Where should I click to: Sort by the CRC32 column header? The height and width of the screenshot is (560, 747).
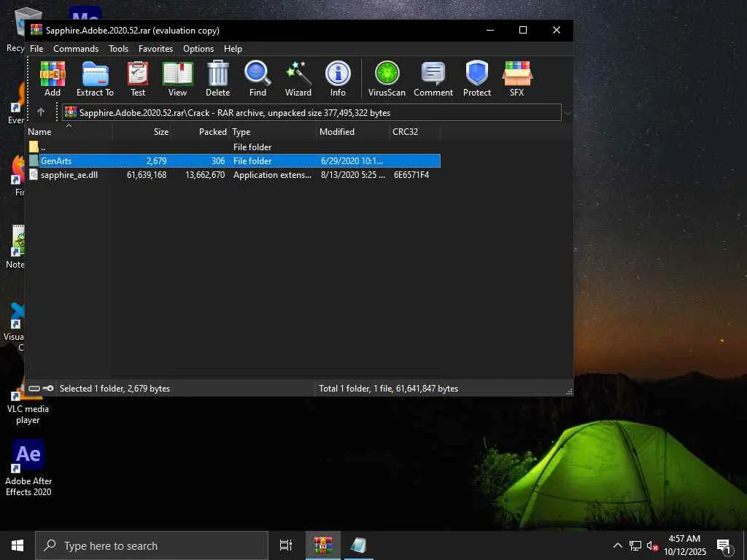click(x=414, y=131)
